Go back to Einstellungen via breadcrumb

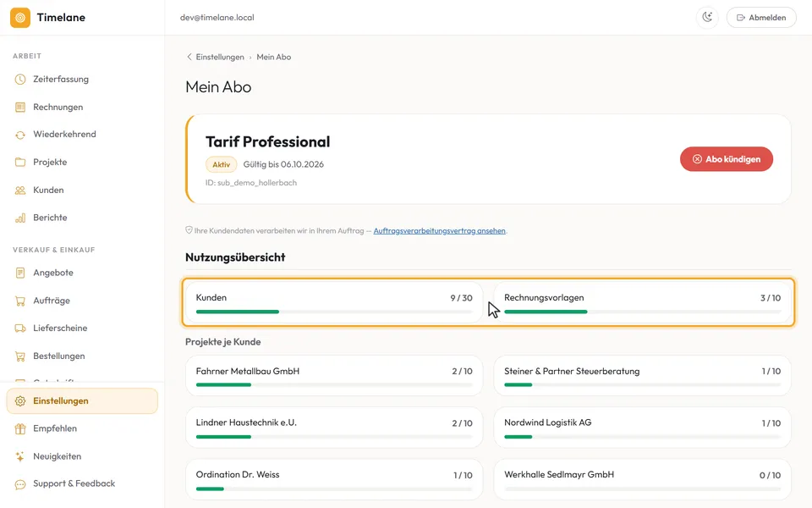point(220,57)
